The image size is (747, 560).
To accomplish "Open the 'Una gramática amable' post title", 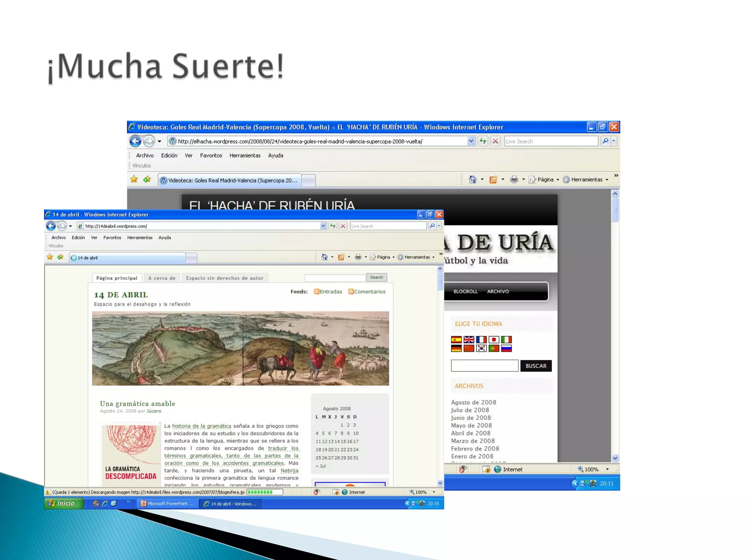I will click(x=138, y=404).
